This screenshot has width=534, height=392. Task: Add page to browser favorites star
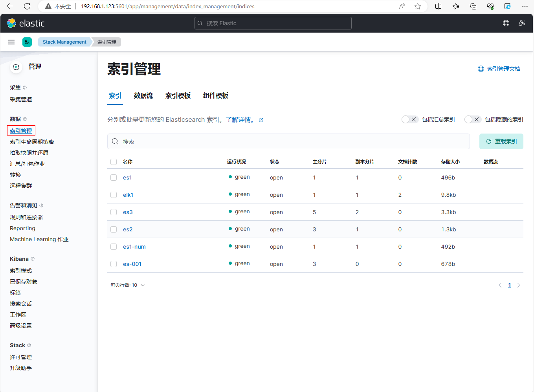click(418, 6)
